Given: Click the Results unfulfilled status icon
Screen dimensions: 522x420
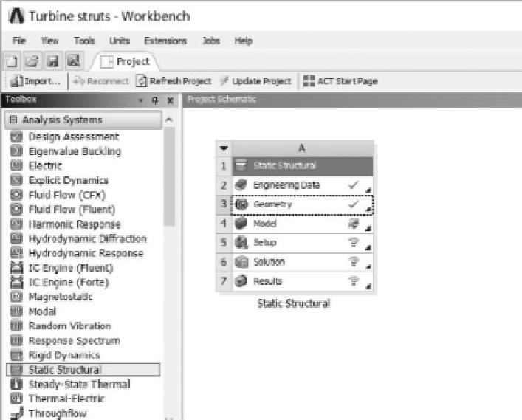Looking at the screenshot, I should point(354,281).
